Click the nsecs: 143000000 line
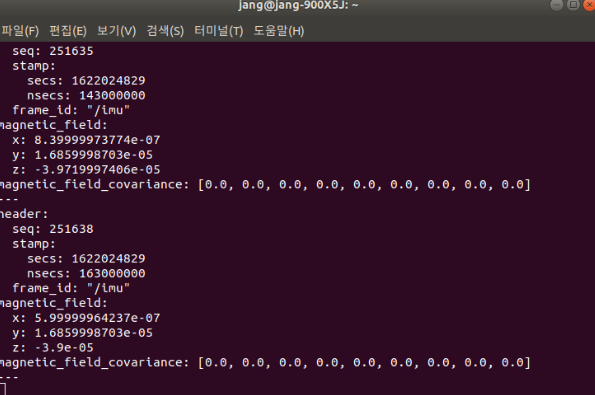 click(x=86, y=95)
